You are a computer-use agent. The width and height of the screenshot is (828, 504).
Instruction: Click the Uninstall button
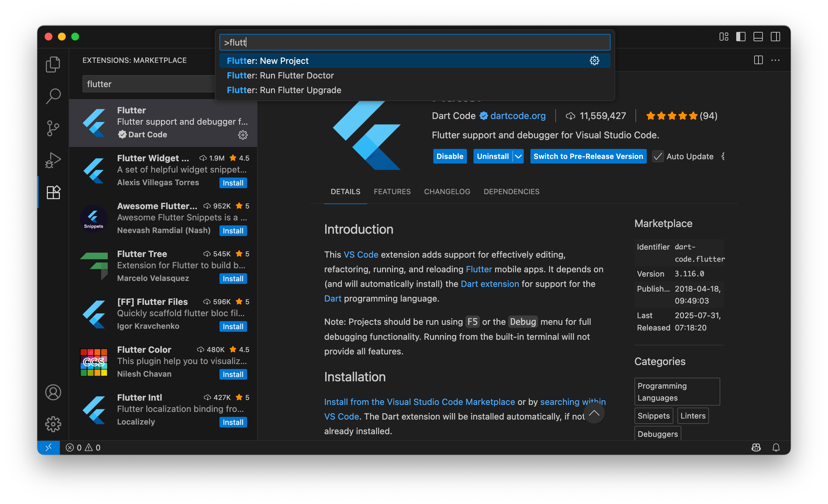click(x=492, y=156)
